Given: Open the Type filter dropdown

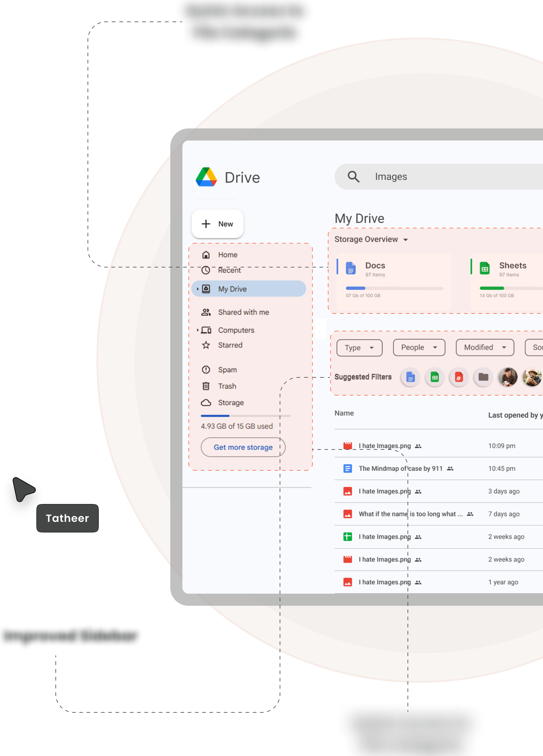Looking at the screenshot, I should (x=360, y=348).
